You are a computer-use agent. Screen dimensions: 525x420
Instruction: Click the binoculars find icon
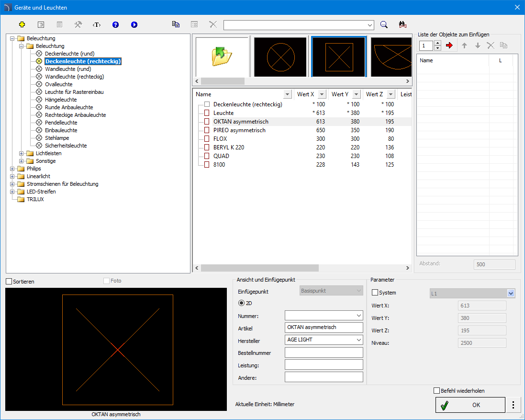pos(402,24)
